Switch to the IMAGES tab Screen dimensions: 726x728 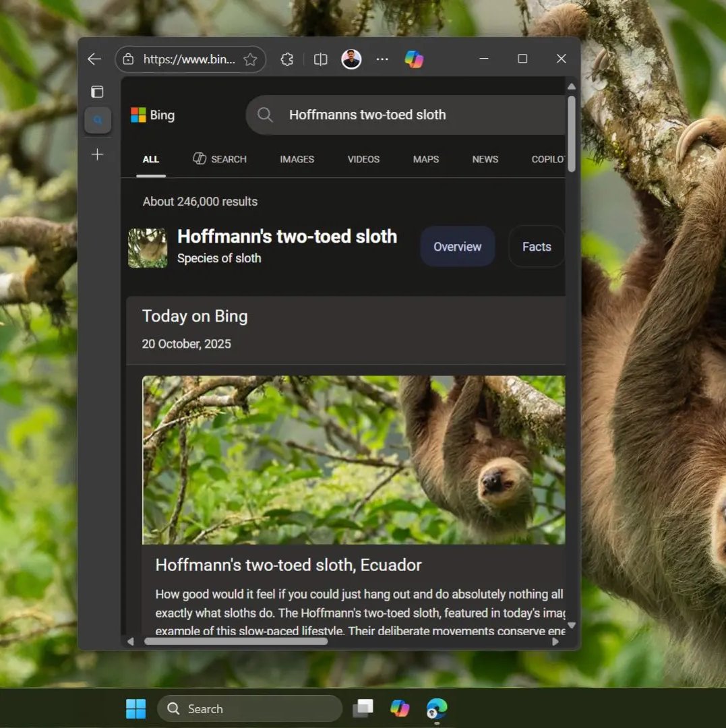(x=297, y=159)
